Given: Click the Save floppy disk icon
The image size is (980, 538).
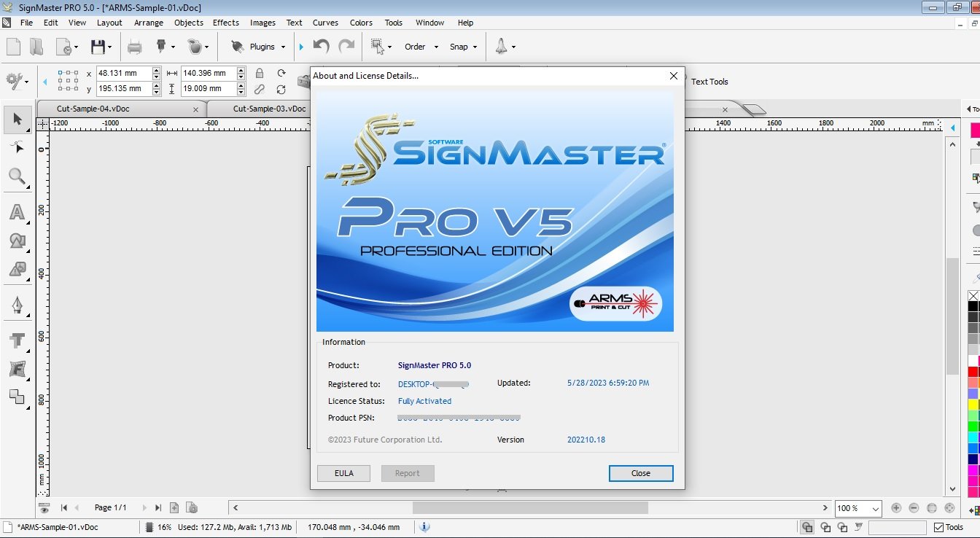Looking at the screenshot, I should click(x=98, y=47).
